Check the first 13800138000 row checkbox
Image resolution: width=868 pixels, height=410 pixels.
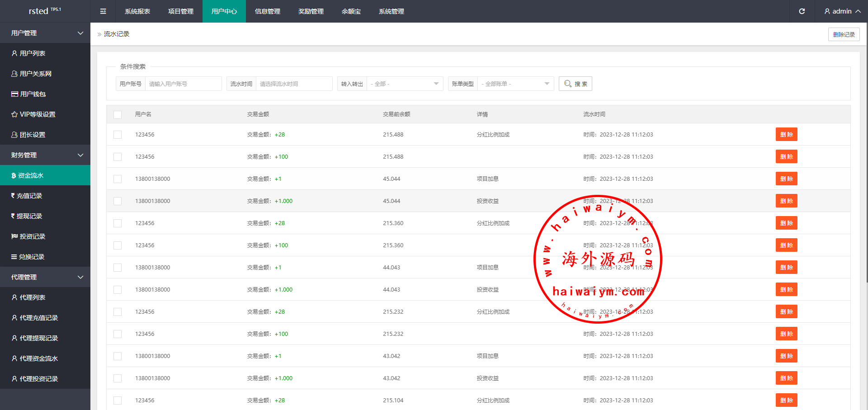[x=118, y=179]
